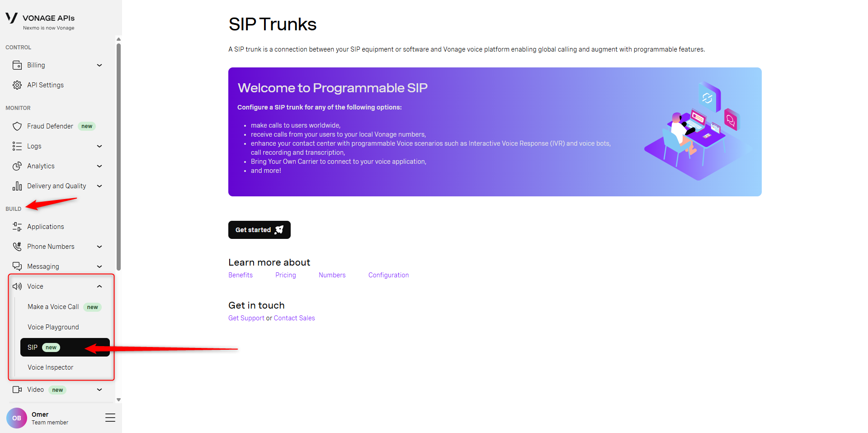868x433 pixels.
Task: Expand the Phone Numbers chevron
Action: tap(99, 247)
